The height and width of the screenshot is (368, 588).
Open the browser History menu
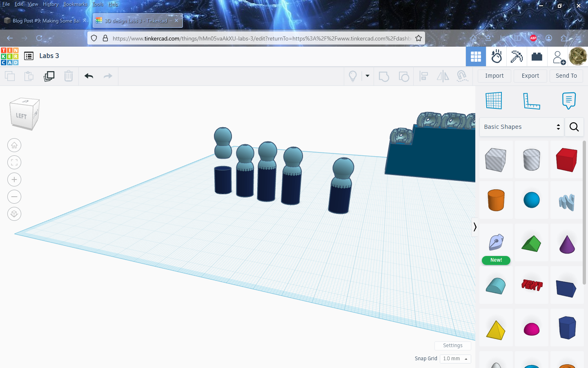pyautogui.click(x=51, y=4)
